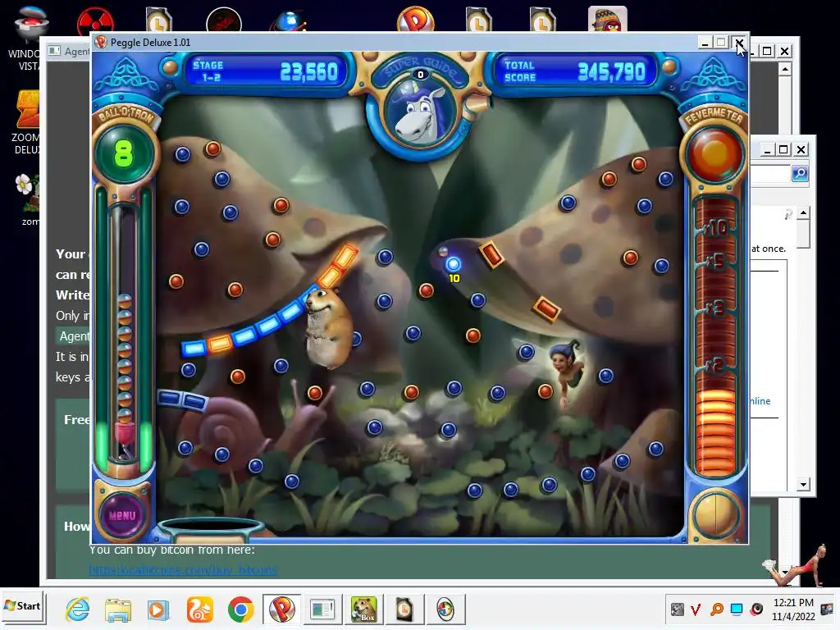840x630 pixels.
Task: Click the Stage 1-2 score panel
Action: pos(265,71)
